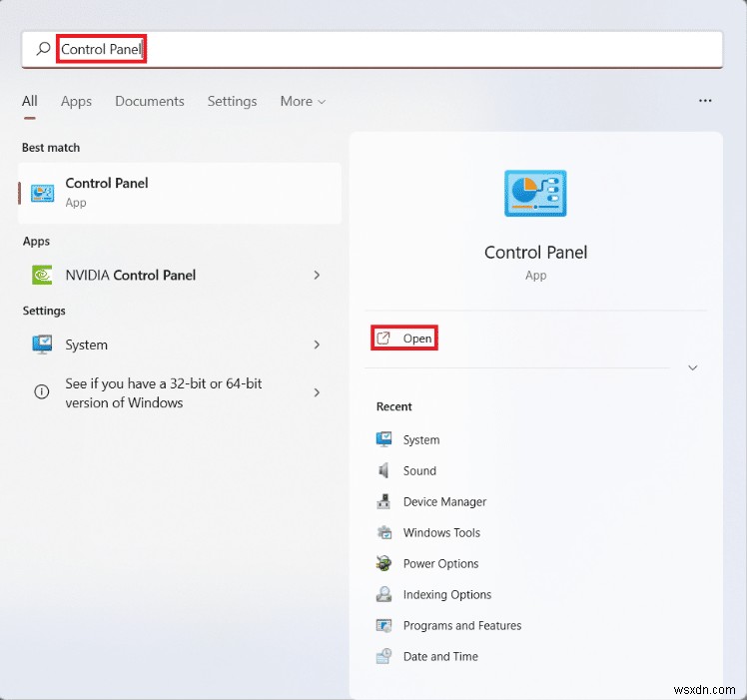
Task: Expand the 32-bit or 64-bit result arrow
Action: pos(317,392)
